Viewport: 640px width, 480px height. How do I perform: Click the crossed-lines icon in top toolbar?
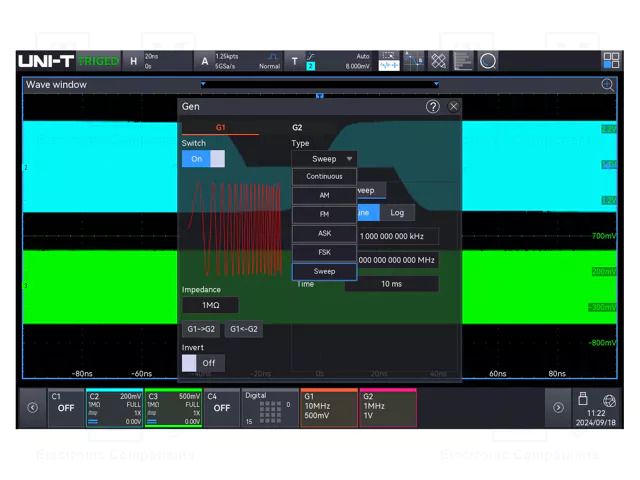(438, 61)
